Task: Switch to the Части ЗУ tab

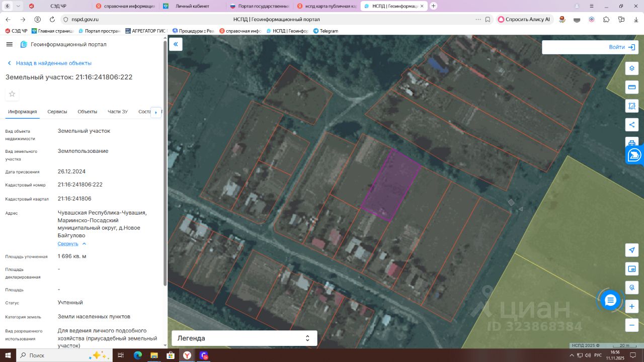Action: coord(118,112)
